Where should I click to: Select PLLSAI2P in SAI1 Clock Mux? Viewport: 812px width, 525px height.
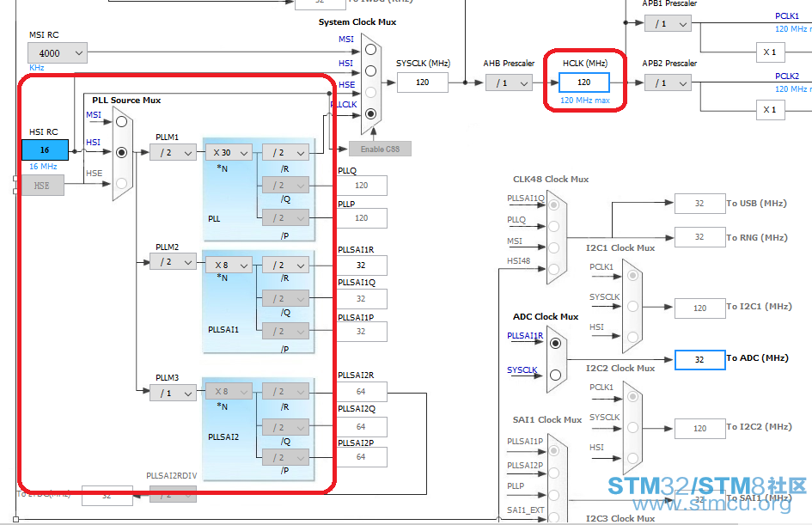pos(553,473)
